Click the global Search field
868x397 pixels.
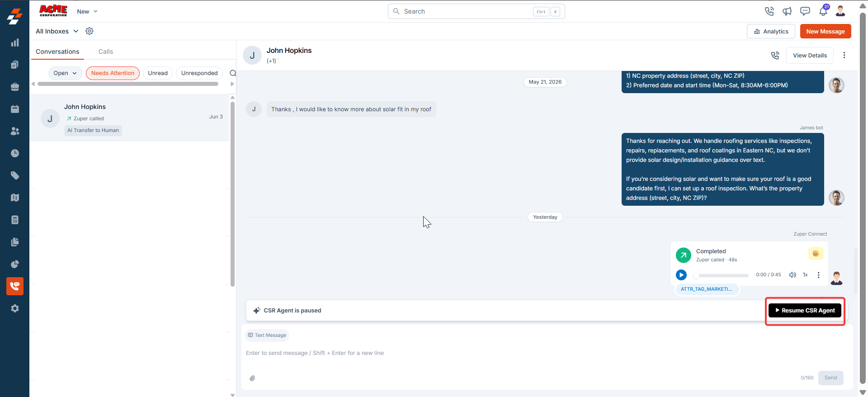click(x=476, y=11)
